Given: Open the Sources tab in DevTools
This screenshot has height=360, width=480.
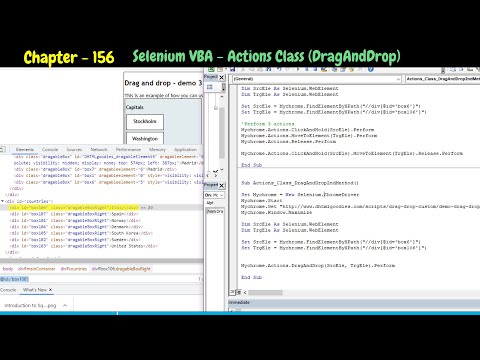Looking at the screenshot, I should 74,149.
